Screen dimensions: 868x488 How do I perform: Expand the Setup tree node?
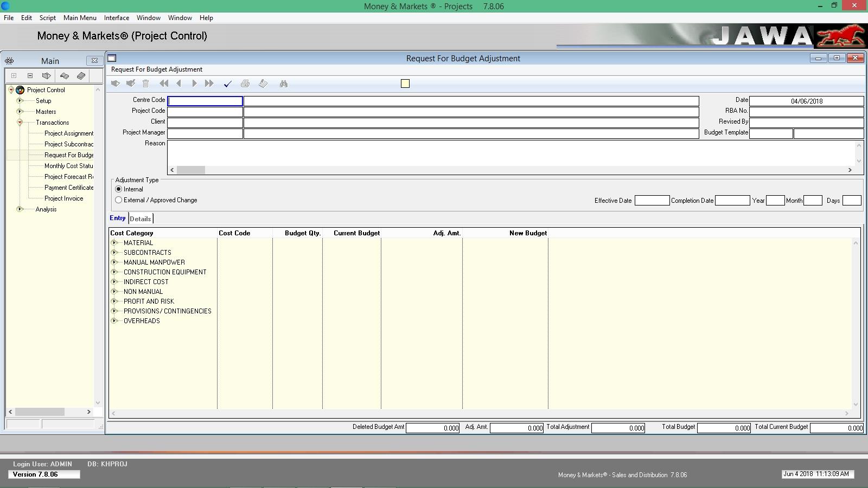coord(20,101)
